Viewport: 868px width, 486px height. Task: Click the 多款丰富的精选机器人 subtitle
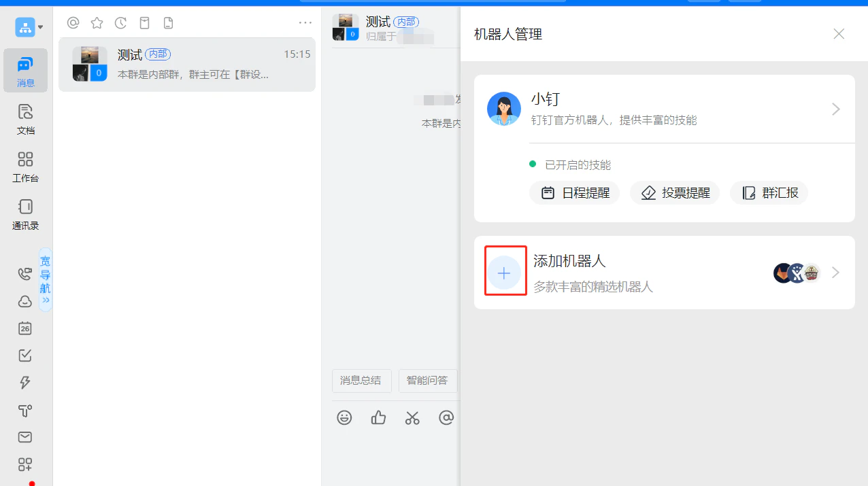[593, 287]
